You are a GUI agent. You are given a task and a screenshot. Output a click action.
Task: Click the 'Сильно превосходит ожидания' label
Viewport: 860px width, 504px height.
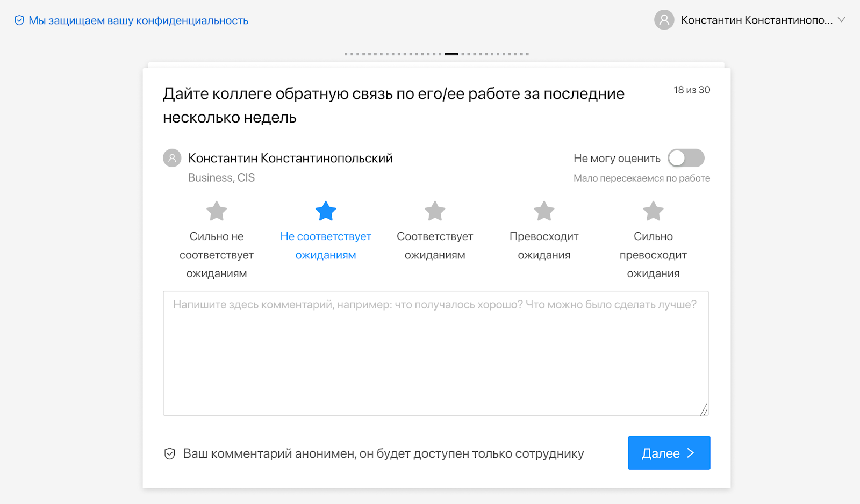pyautogui.click(x=653, y=255)
